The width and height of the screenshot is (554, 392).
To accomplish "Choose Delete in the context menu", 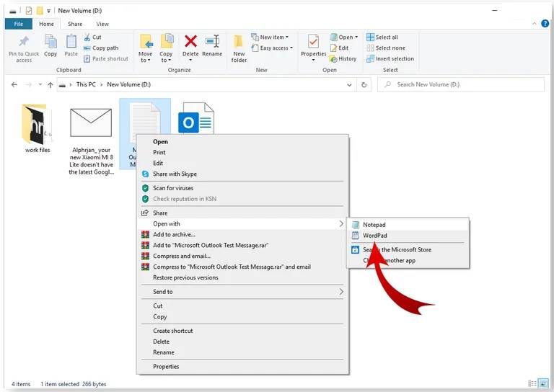I will click(x=242, y=342).
